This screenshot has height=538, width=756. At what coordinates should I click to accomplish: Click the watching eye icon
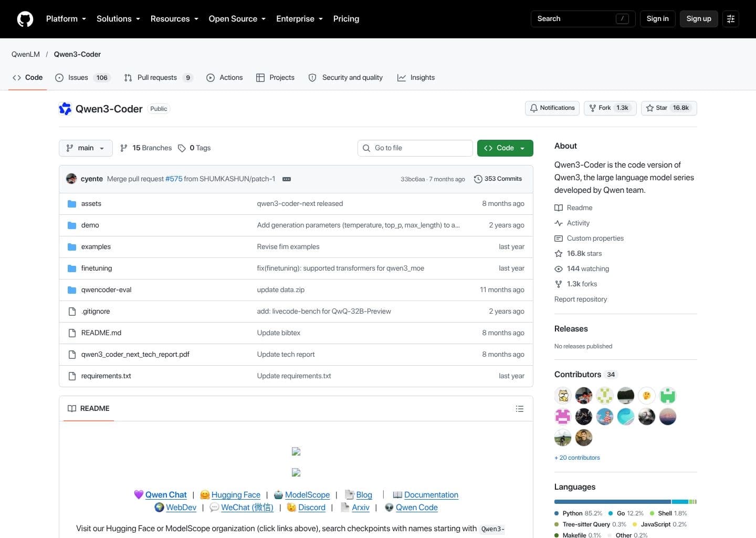coord(559,269)
